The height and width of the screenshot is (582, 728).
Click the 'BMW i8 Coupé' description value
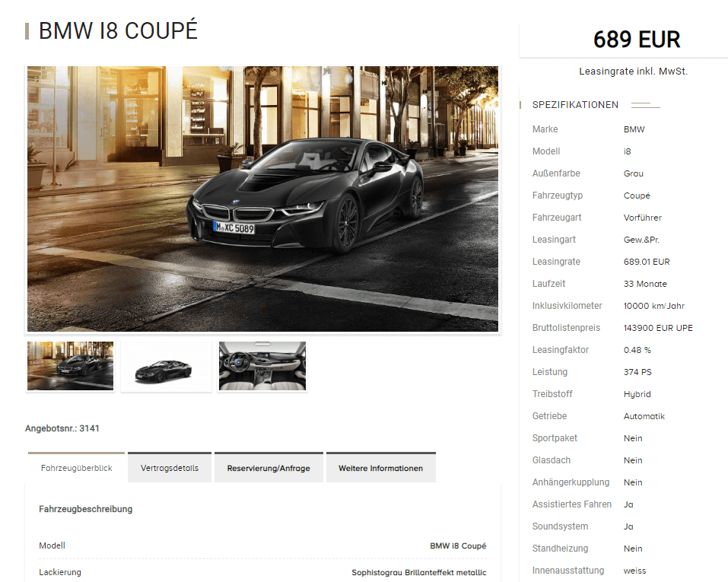(x=458, y=545)
